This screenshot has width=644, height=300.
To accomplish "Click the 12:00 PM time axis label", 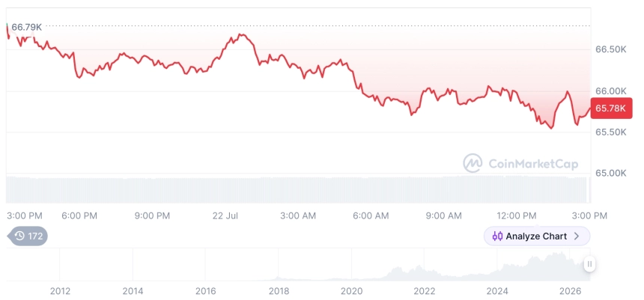I will point(516,216).
